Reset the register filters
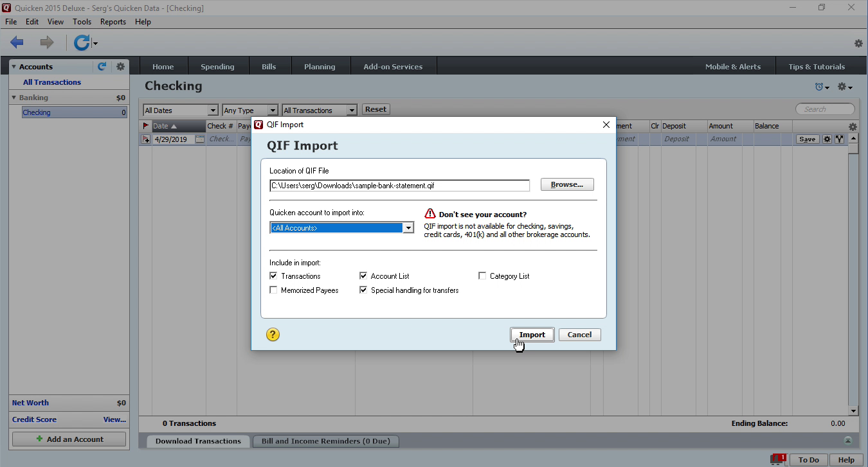 coord(376,109)
